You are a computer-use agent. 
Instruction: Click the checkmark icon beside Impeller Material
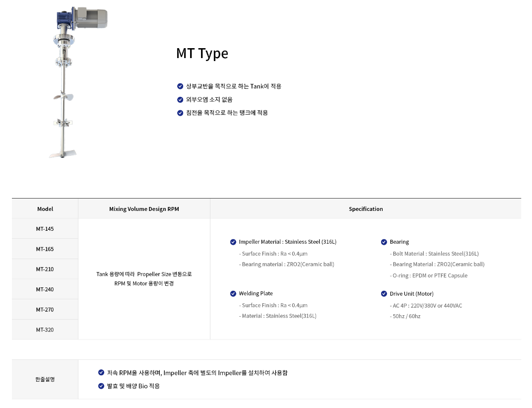pyautogui.click(x=233, y=242)
